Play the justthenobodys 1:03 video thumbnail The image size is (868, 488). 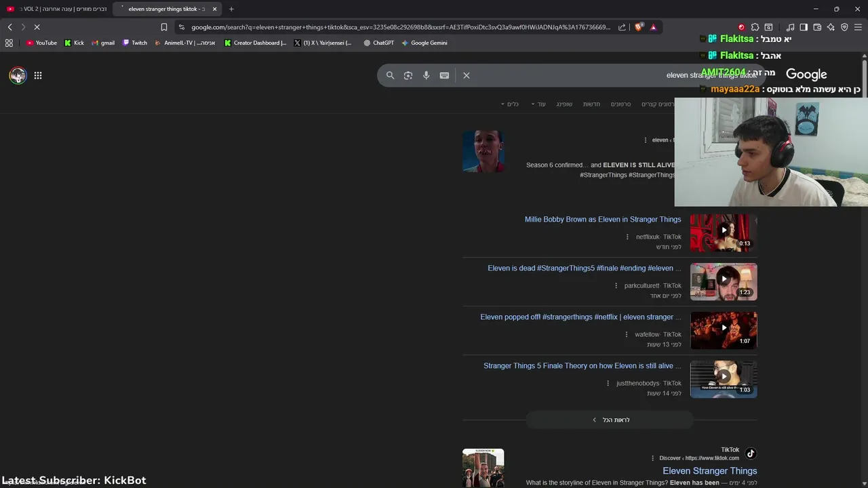click(724, 379)
